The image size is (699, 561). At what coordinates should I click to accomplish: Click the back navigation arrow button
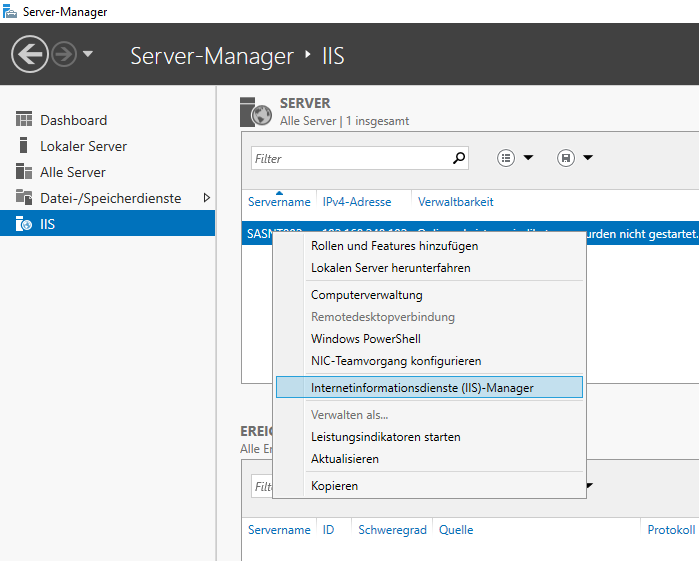point(30,54)
